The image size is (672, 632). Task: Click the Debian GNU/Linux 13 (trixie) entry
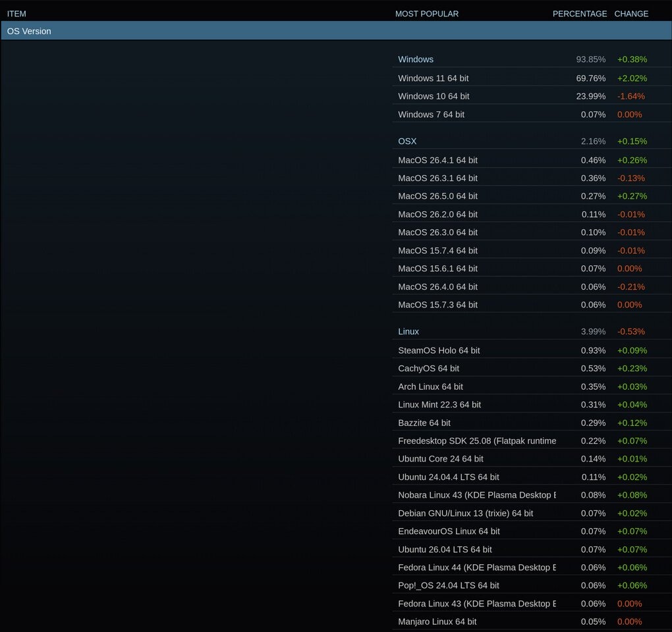coord(465,513)
